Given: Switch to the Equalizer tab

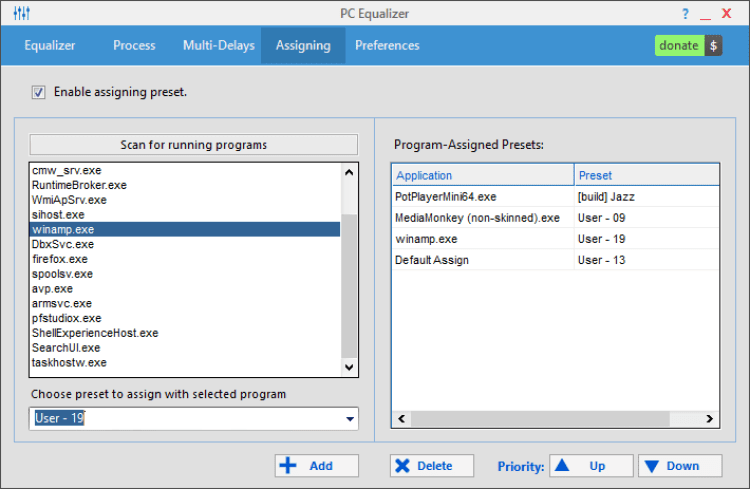Looking at the screenshot, I should [50, 45].
